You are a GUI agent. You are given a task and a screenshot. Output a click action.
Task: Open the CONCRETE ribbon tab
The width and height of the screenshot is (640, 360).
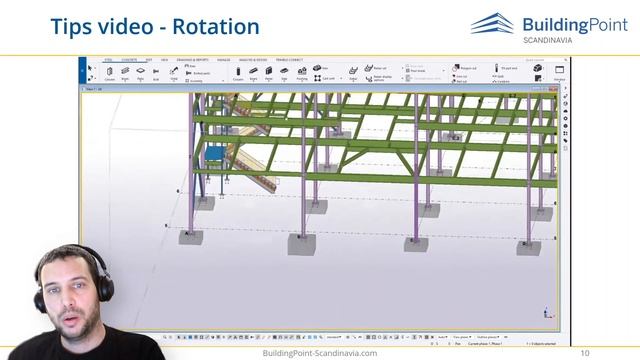[129, 60]
